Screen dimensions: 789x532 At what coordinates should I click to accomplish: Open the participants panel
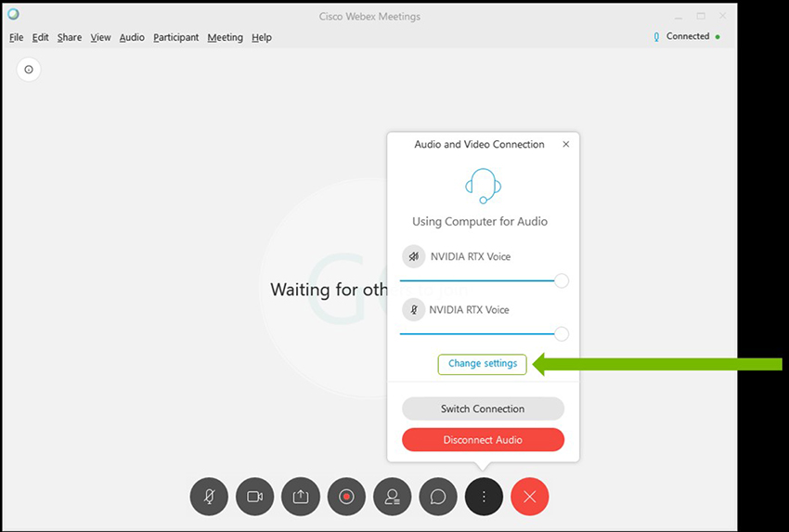(392, 497)
